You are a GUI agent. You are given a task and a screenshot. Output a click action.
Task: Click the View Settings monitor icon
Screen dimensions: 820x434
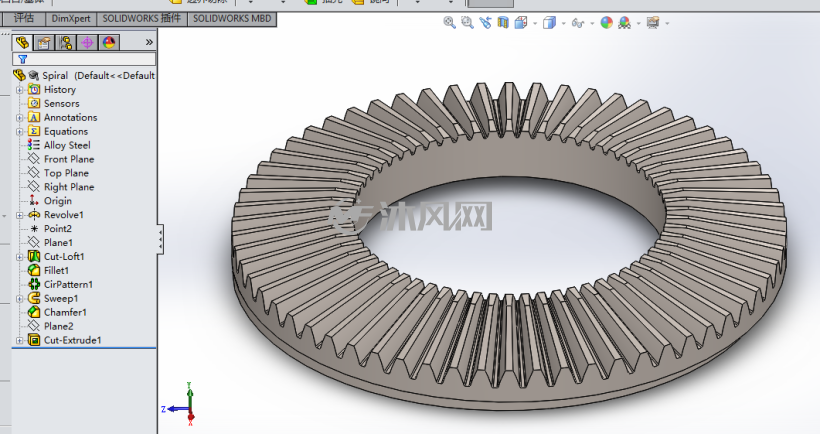tap(653, 22)
